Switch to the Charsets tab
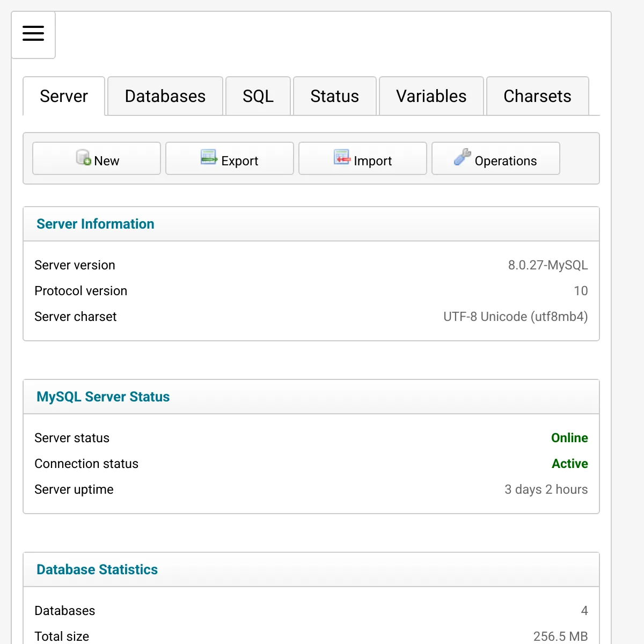644x644 pixels. point(538,96)
